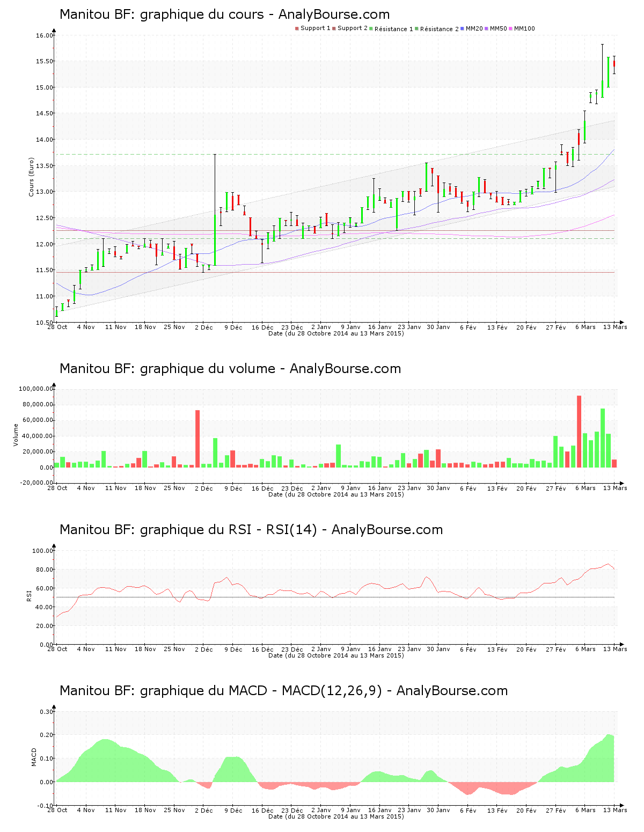Viewport: 644px width, 832px height.
Task: Click '6 Mars' date under volume chart
Action: [586, 488]
